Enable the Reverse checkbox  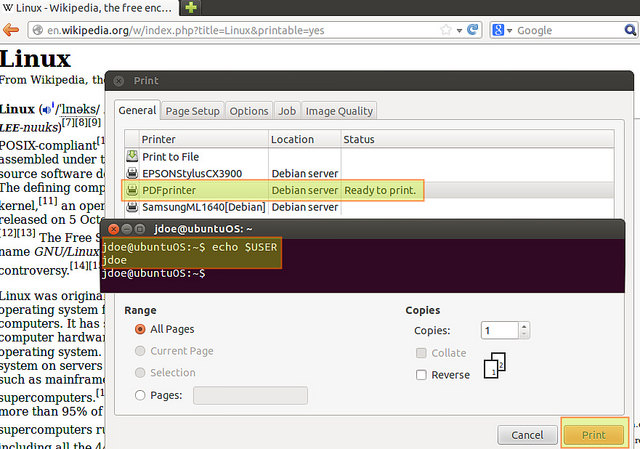pos(421,374)
